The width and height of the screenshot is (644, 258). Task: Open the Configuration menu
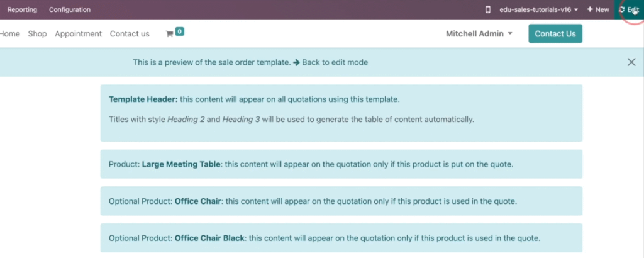point(70,9)
